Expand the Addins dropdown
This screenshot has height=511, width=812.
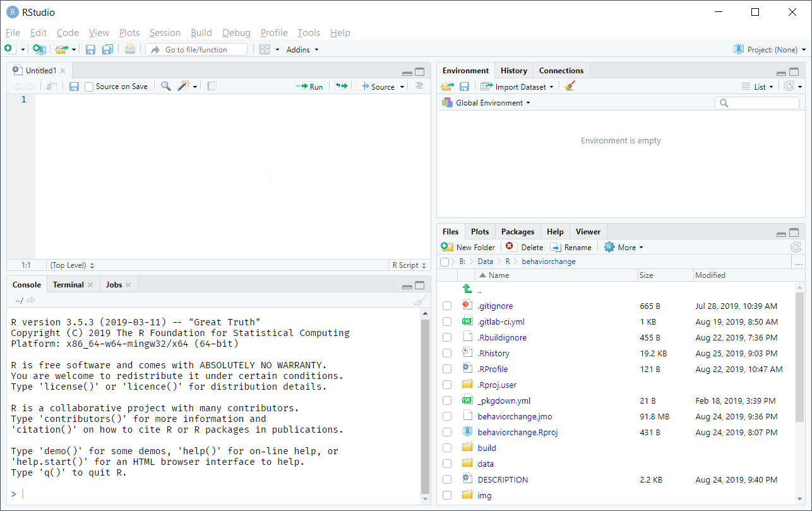click(302, 49)
